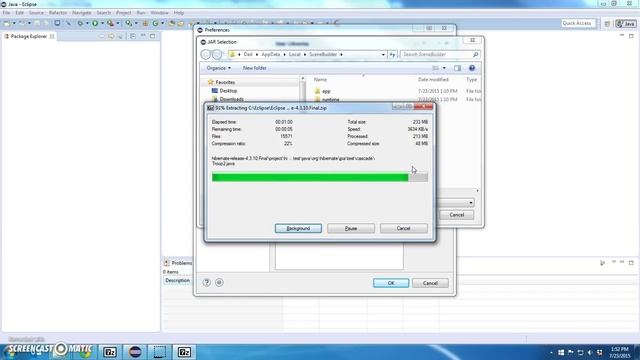Cancel the 7-Zip extraction
640x360 pixels.
(x=403, y=228)
